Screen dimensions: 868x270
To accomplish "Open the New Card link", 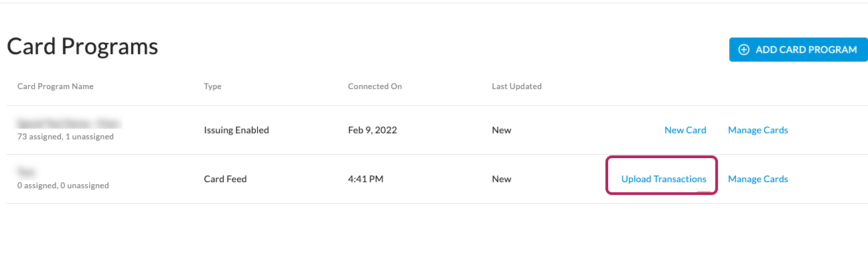I will tap(685, 130).
